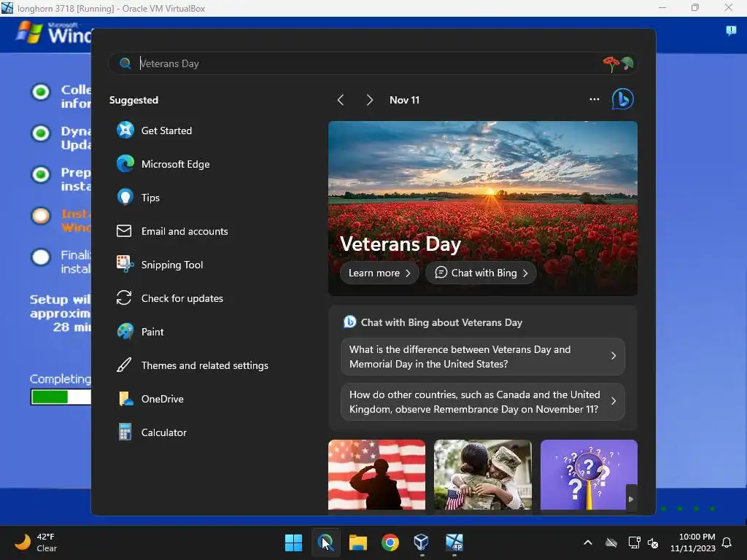Click the Chat with Bing button
The image size is (747, 560).
[x=481, y=273]
